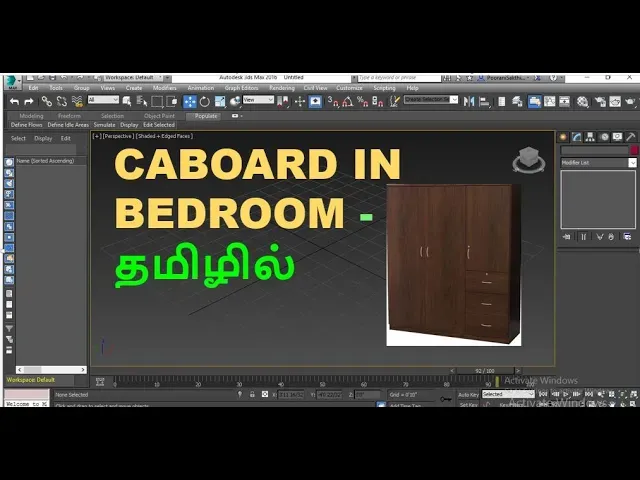Click Define Flows in the ribbon

pos(27,125)
